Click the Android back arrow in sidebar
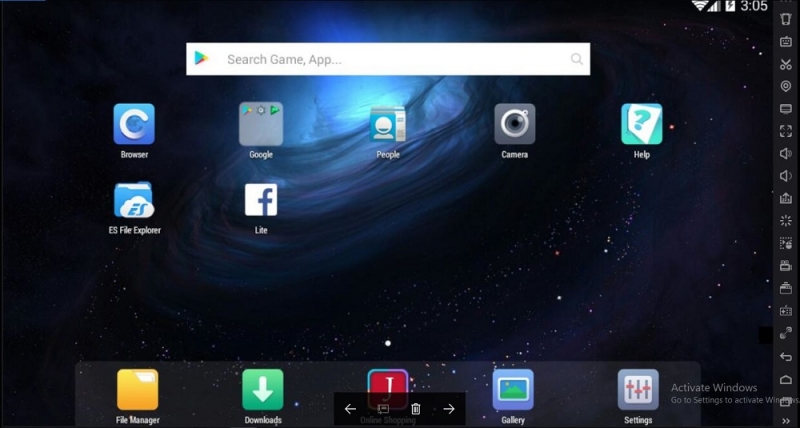The width and height of the screenshot is (800, 428). tap(786, 356)
